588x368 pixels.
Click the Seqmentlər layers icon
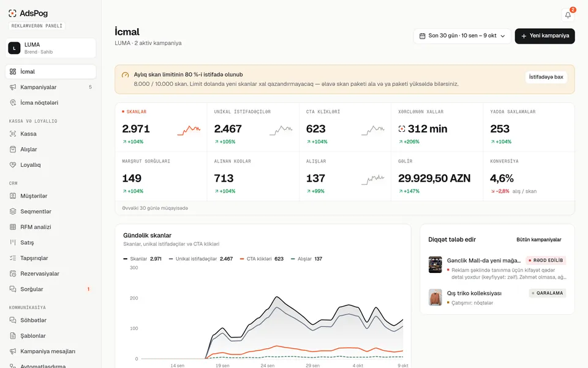coord(13,212)
